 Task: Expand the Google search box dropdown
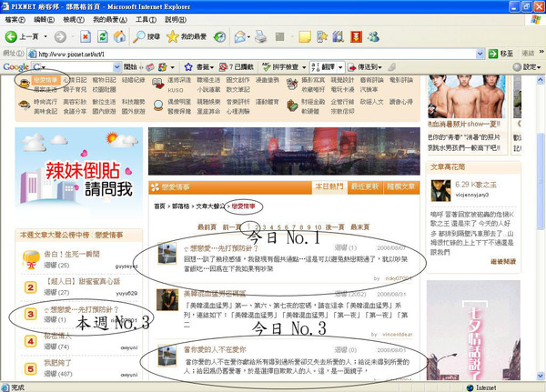117,66
